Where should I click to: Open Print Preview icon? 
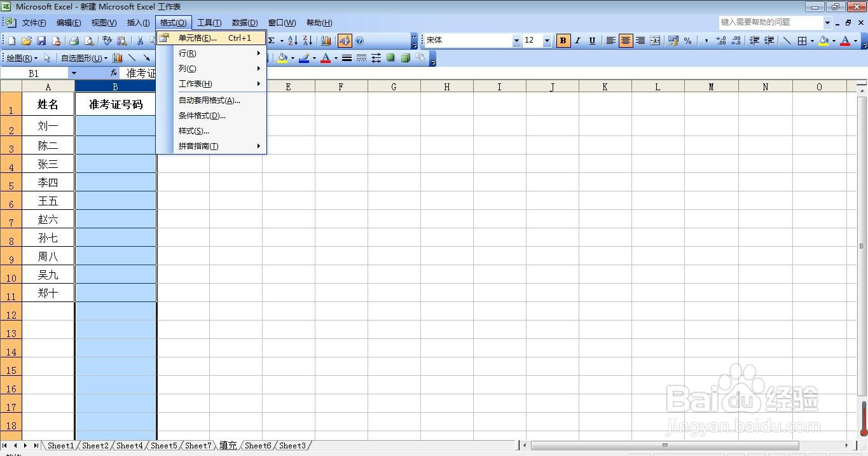click(89, 41)
